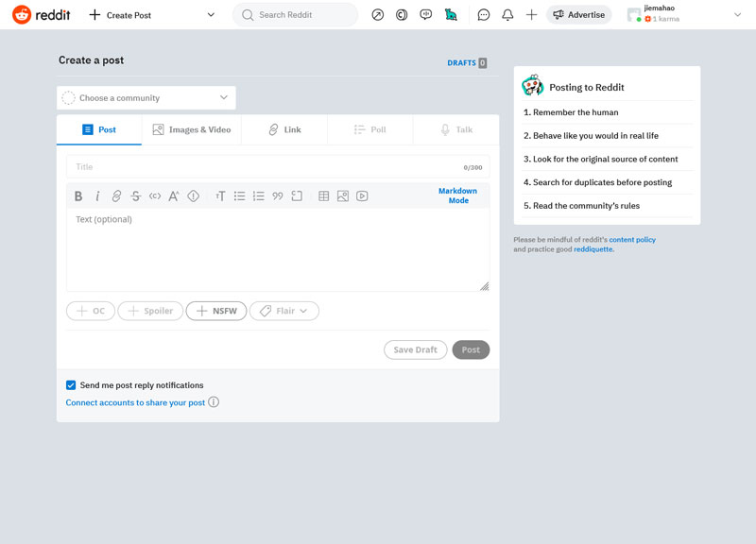This screenshot has width=756, height=544.
Task: Click the Posting to Reddit Snoo icon
Action: point(532,85)
